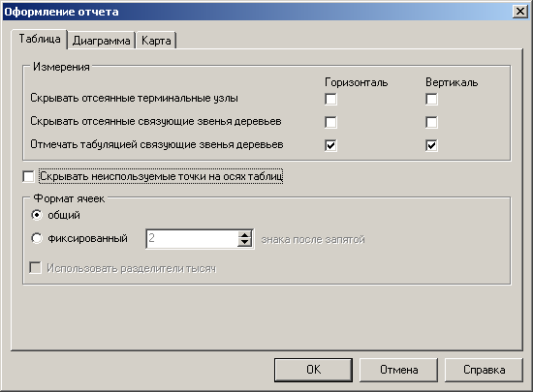
Task: Click the Отмена button
Action: [x=398, y=370]
